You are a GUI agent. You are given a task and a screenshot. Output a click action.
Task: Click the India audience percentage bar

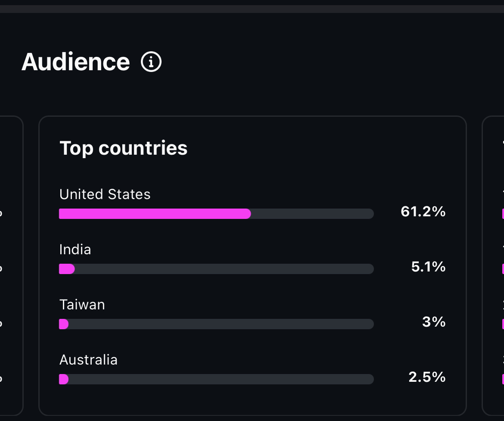216,269
